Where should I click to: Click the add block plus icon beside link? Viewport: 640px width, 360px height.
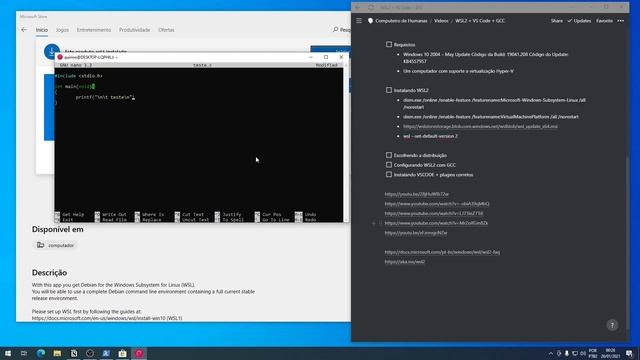[373, 223]
